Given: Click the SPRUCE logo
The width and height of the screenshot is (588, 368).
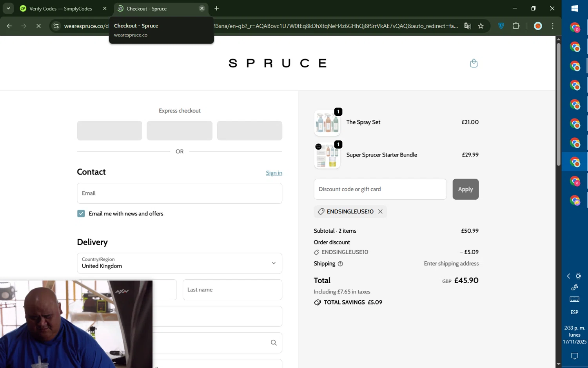Looking at the screenshot, I should pos(277,63).
